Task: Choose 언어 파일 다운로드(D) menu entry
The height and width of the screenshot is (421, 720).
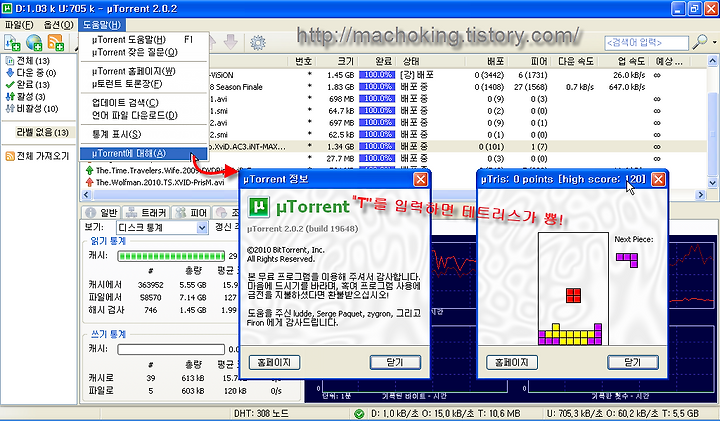Action: (144, 115)
